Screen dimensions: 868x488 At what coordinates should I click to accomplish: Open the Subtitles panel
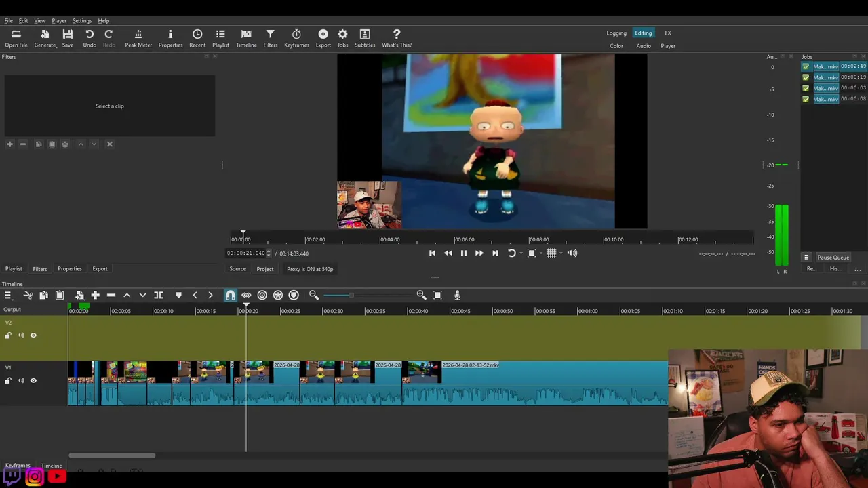(x=365, y=39)
